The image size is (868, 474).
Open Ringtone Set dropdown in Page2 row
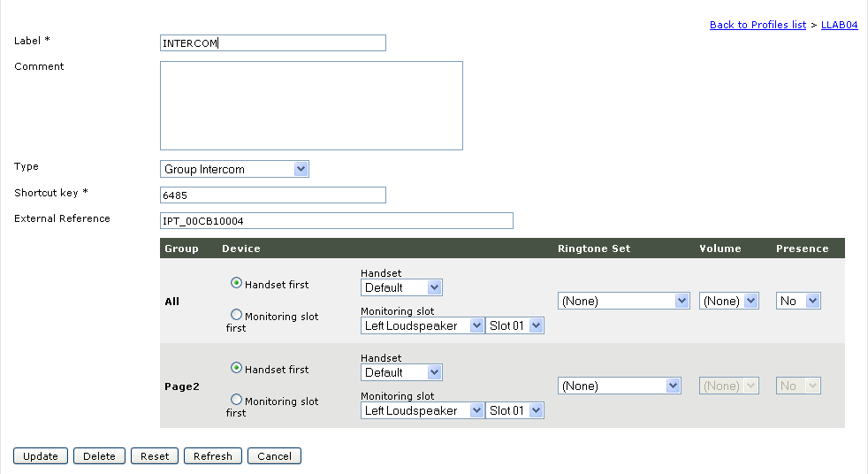point(620,386)
